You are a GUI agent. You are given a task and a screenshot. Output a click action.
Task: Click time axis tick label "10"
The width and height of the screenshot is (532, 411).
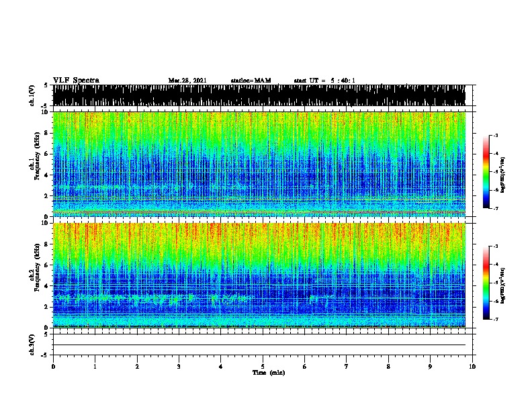(x=472, y=367)
